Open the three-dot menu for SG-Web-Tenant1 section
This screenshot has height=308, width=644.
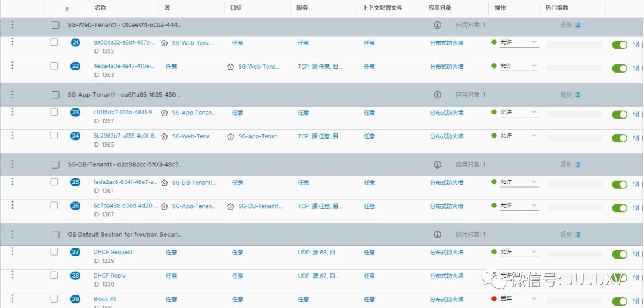click(x=13, y=25)
